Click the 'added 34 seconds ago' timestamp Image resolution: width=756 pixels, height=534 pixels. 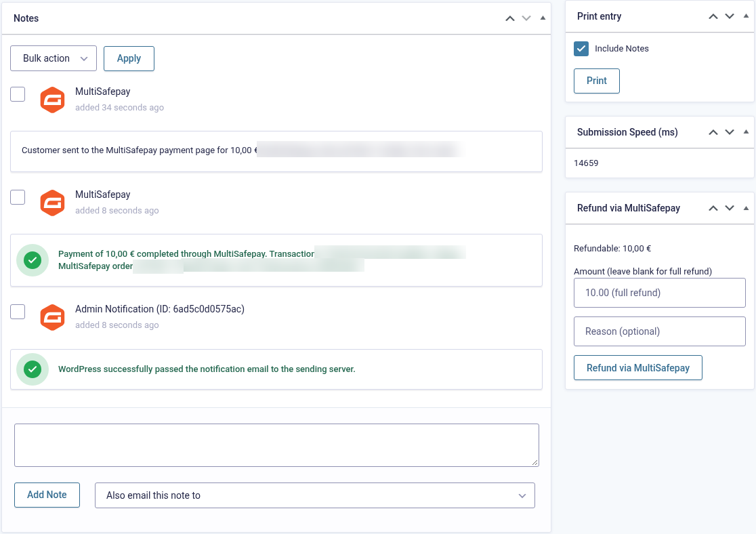(120, 108)
